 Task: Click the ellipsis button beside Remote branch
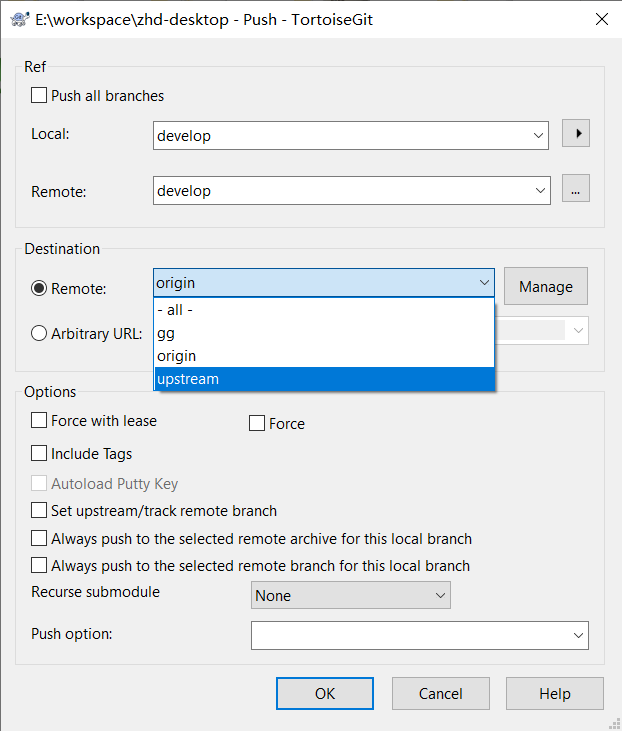pos(575,188)
